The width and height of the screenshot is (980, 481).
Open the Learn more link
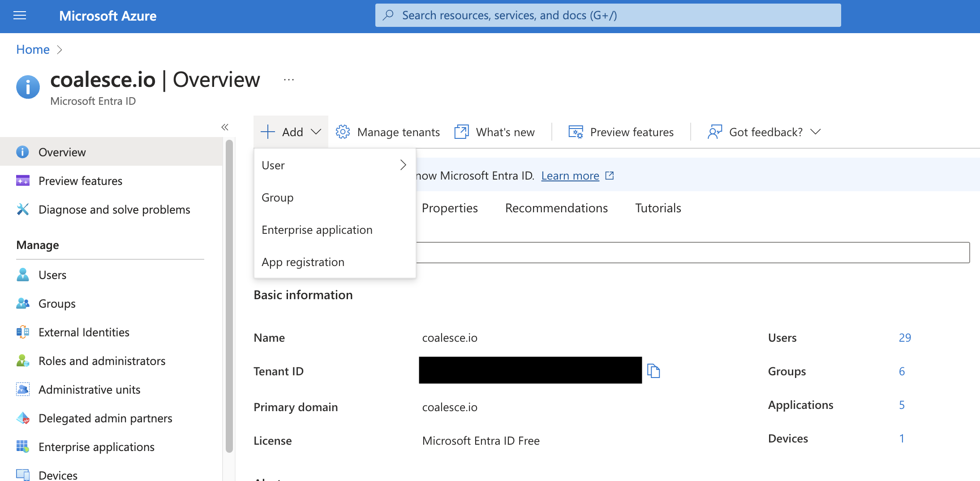[x=570, y=176]
